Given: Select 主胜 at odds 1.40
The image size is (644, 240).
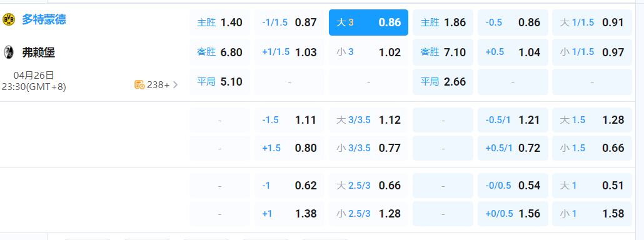Looking at the screenshot, I should (x=219, y=22).
